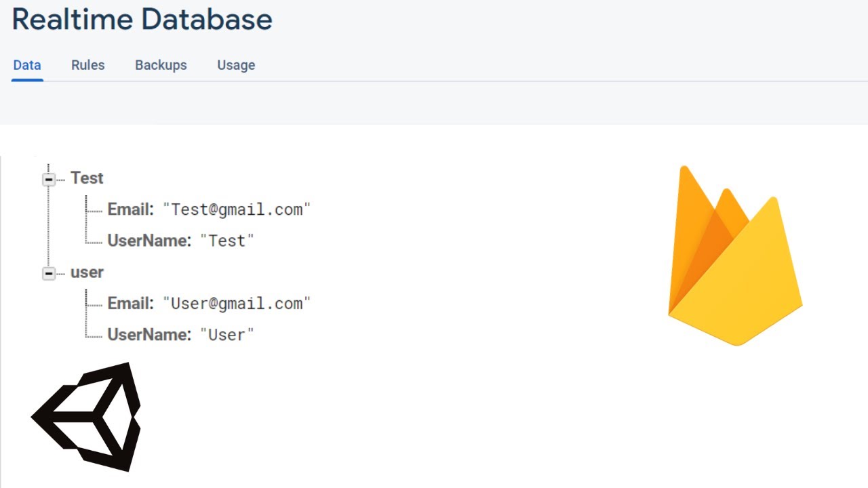Viewport: 868px width, 488px height.
Task: Edit the "Test@gmail.com" value
Action: point(237,209)
